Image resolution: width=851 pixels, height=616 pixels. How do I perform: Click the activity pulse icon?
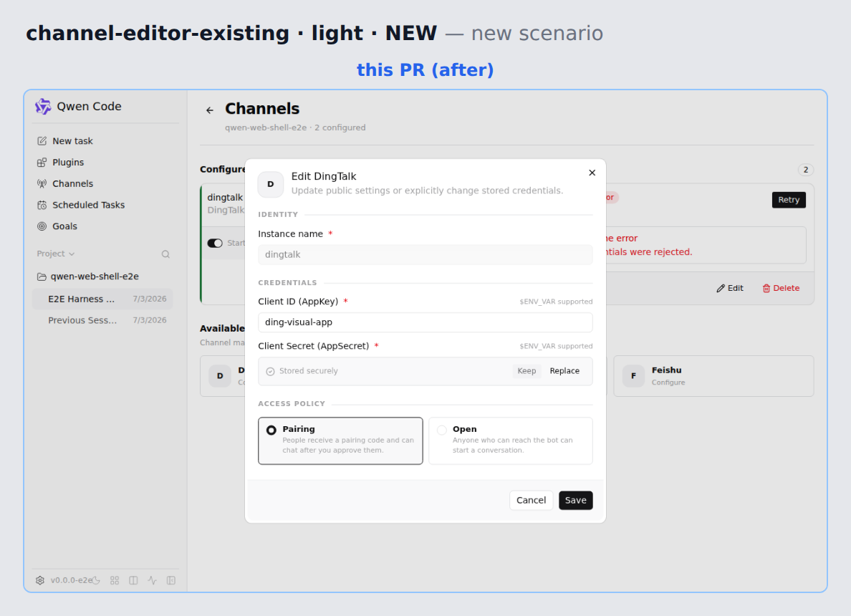(x=153, y=580)
